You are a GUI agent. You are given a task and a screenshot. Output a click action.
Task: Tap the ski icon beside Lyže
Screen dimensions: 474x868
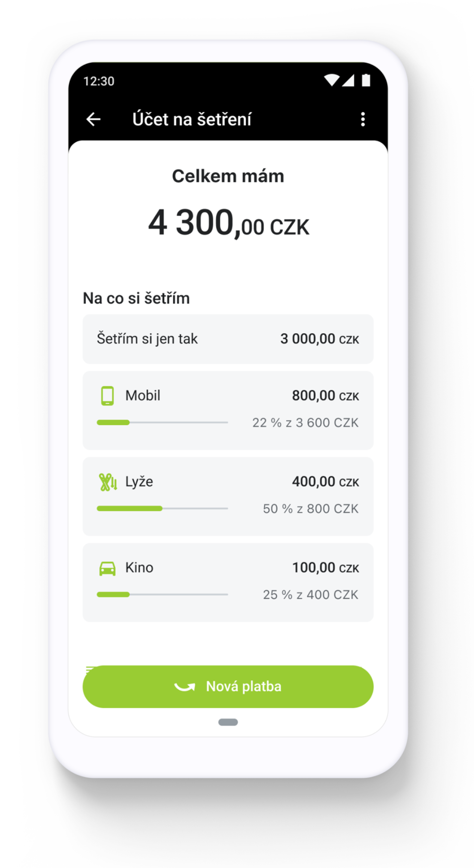pyautogui.click(x=108, y=482)
